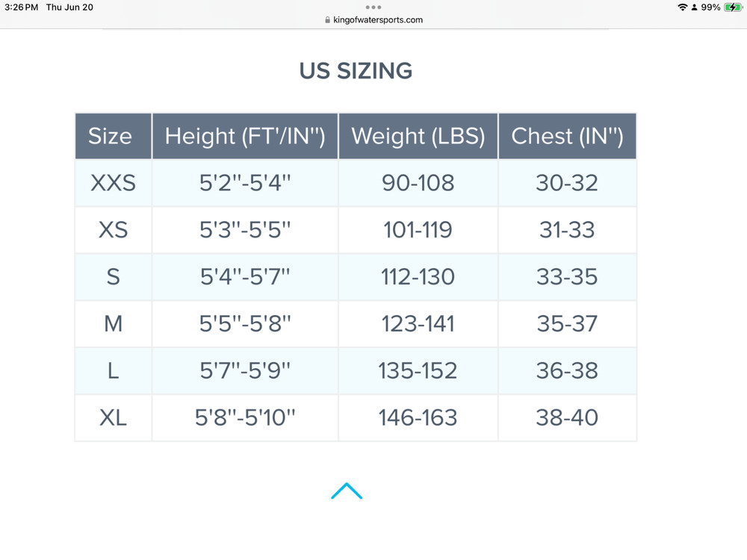Tap the 135-152 weight cell for size L
The image size is (747, 560).
pyautogui.click(x=418, y=370)
